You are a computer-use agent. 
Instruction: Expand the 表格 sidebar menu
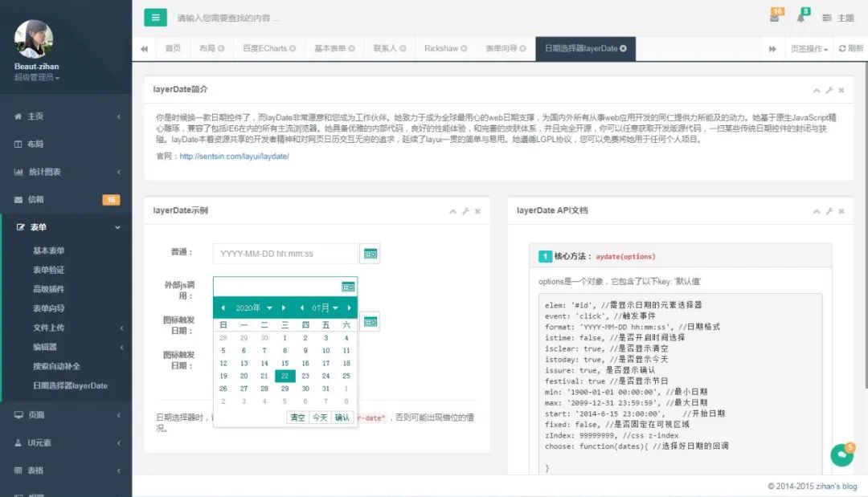67,470
